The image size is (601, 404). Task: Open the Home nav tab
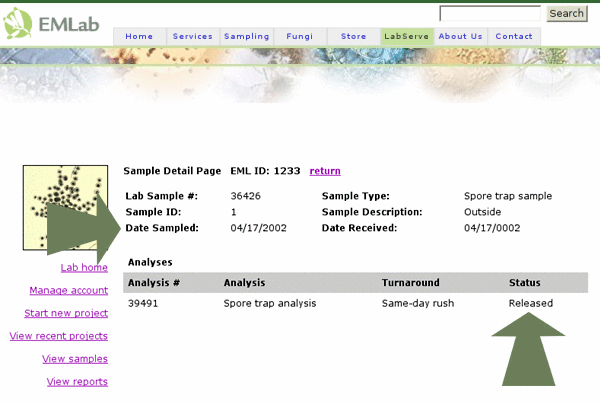point(140,36)
